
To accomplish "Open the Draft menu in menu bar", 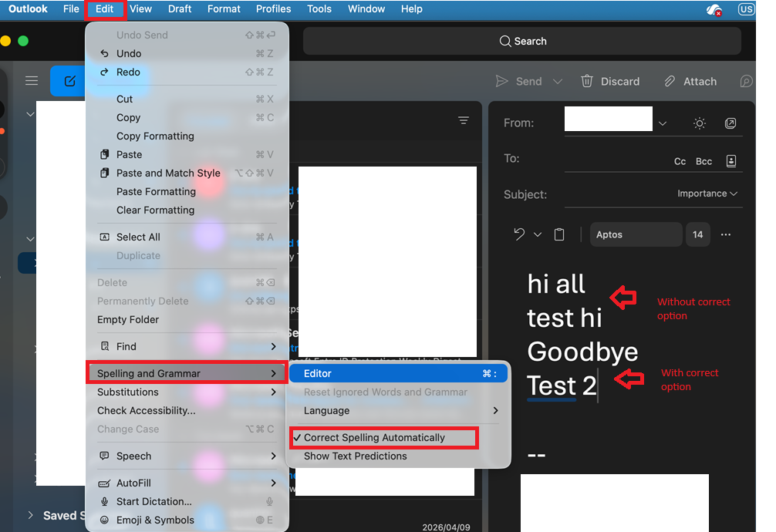I will [x=180, y=9].
